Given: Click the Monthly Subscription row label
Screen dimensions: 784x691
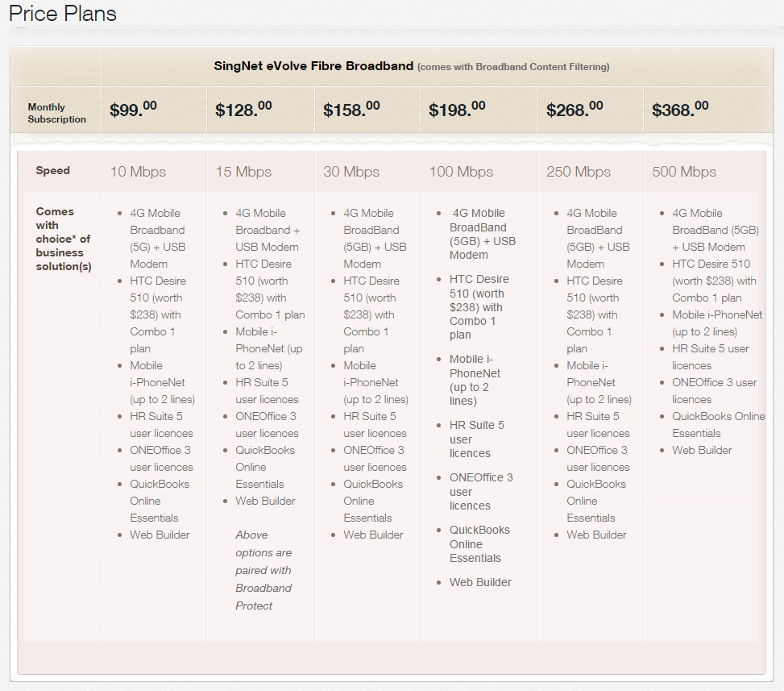Looking at the screenshot, I should [56, 113].
